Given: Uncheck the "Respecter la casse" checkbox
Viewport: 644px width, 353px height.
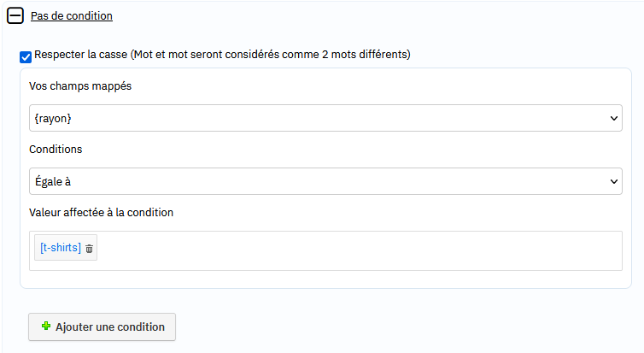Looking at the screenshot, I should pos(26,57).
